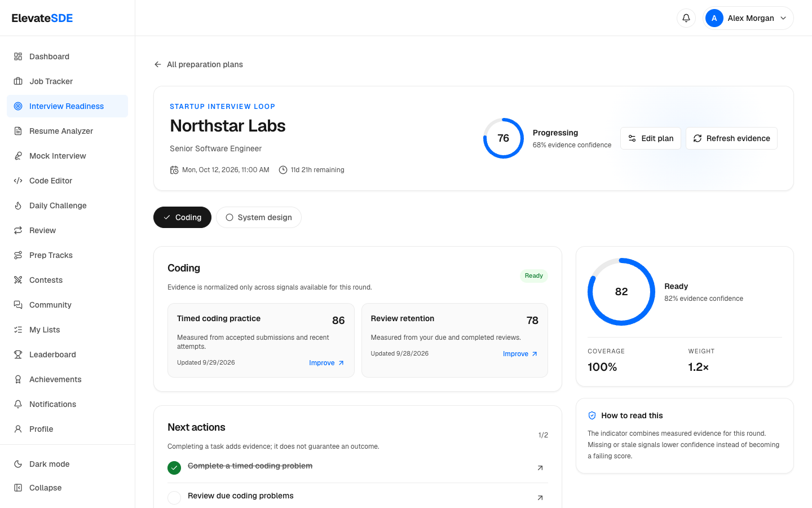Click the 1/2 task counter in Next actions
Screen dimensions: 812x508
coord(543,435)
